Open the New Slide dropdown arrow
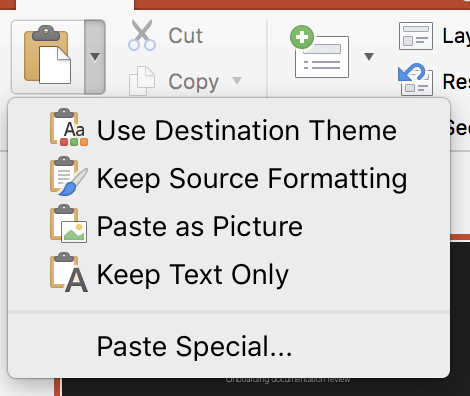 tap(369, 56)
